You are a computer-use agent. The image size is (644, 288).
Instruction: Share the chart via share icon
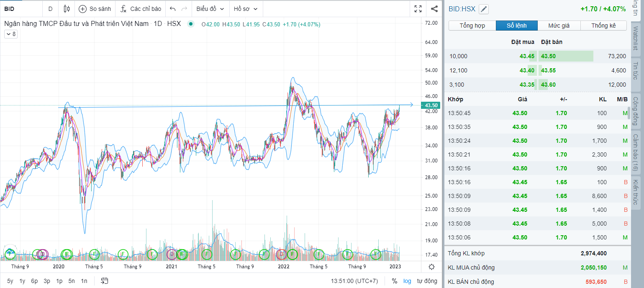(x=434, y=9)
